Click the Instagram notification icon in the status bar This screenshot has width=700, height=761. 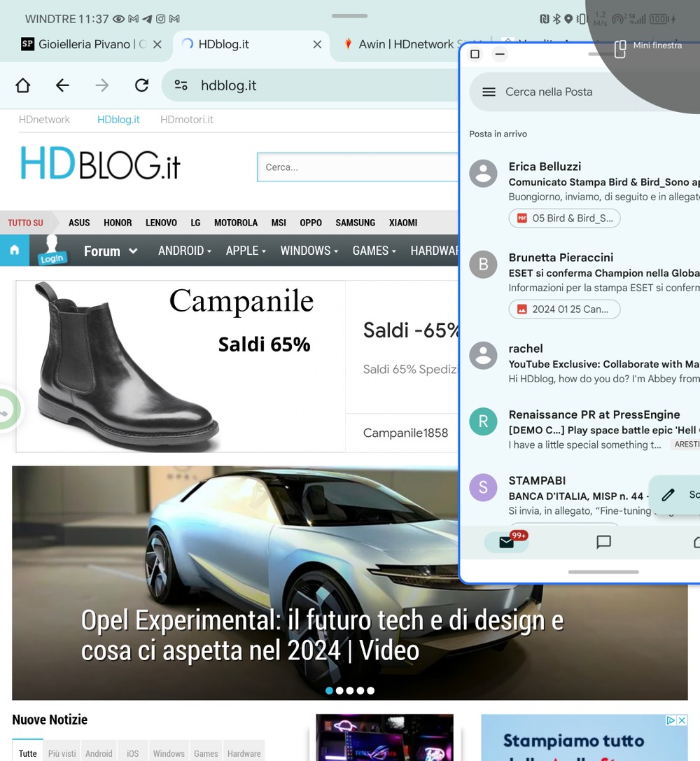(160, 19)
